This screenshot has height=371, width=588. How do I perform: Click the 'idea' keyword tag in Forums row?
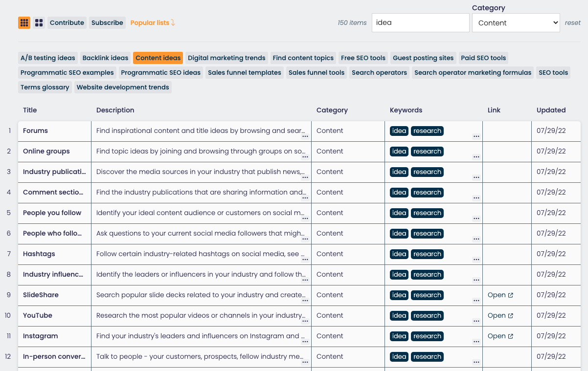tap(399, 131)
